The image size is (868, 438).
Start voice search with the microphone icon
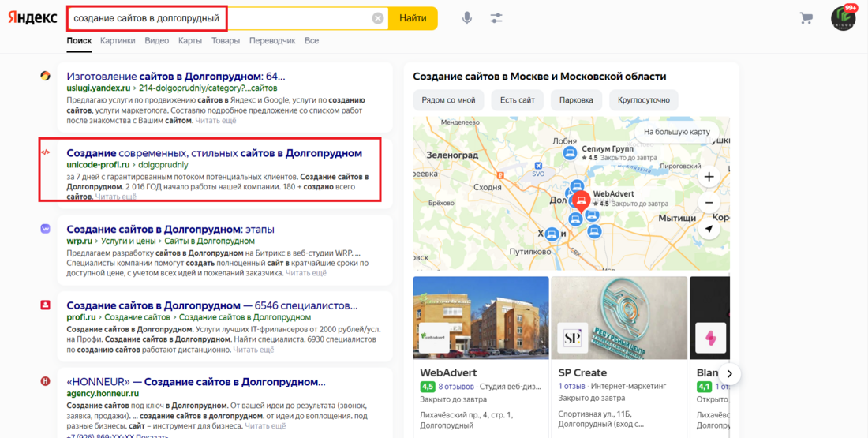(x=467, y=18)
